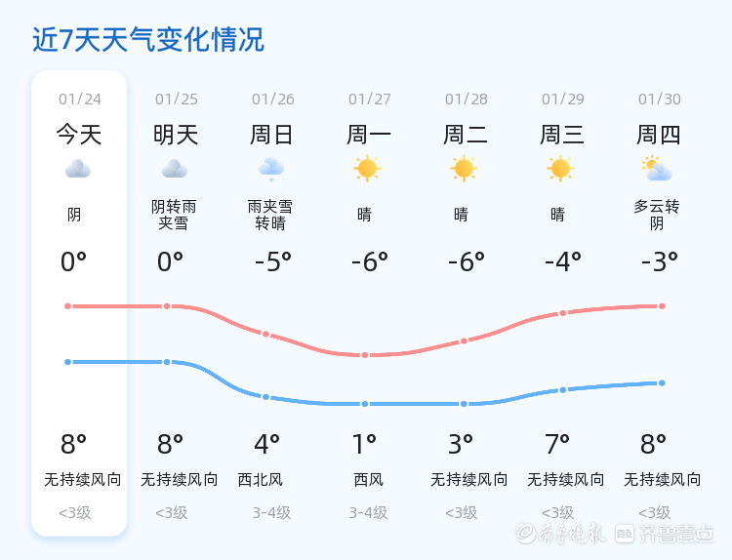Click the 近7天天气变化情况 heading
The image size is (732, 560).
click(x=148, y=39)
